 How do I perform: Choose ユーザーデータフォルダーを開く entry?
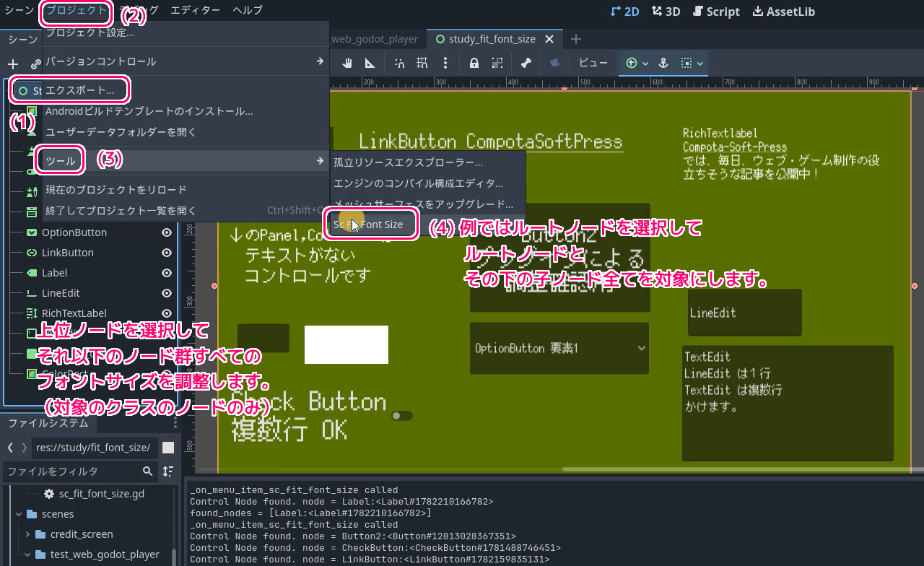(x=186, y=132)
